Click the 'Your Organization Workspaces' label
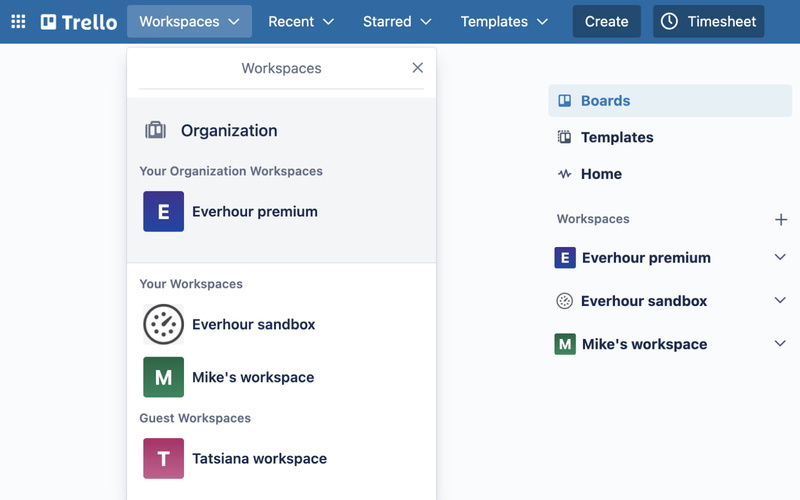 [231, 171]
